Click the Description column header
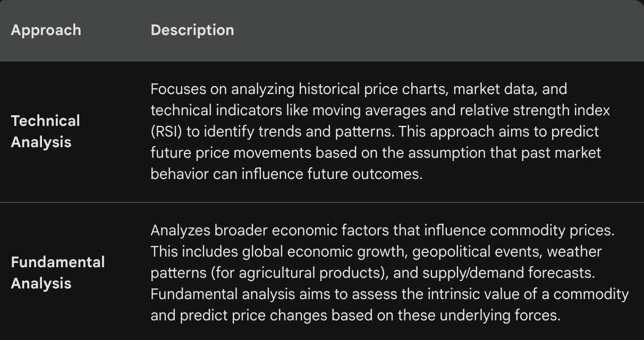 click(x=192, y=30)
